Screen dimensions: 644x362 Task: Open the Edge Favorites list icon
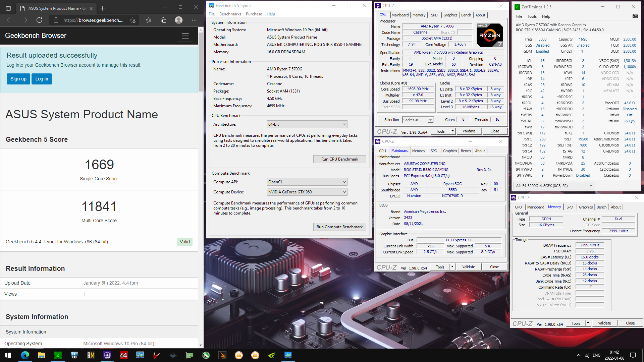pyautogui.click(x=149, y=20)
